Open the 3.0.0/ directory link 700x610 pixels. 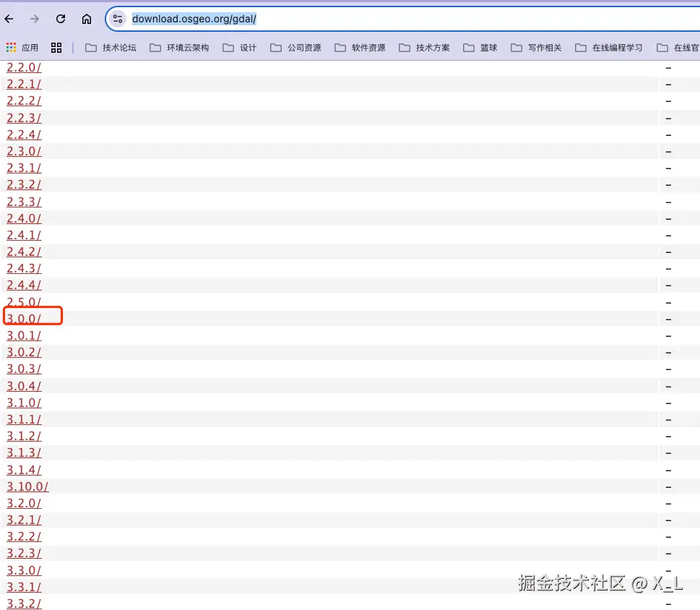pyautogui.click(x=24, y=319)
